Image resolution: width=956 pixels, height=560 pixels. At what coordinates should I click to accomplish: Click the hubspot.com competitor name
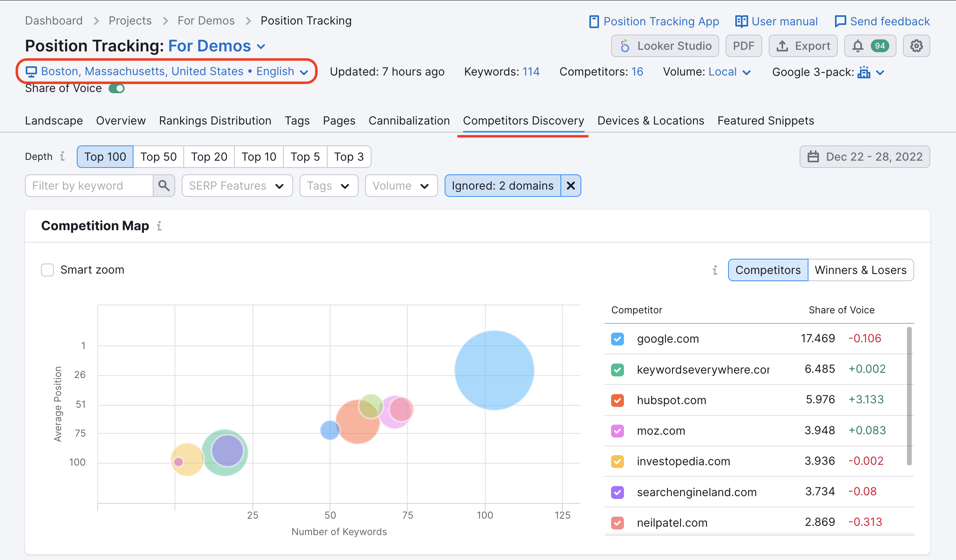coord(671,400)
